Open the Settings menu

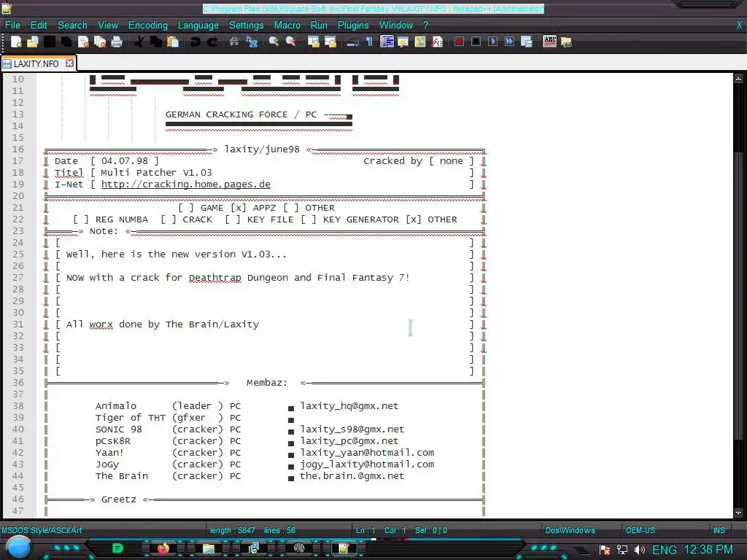247,26
